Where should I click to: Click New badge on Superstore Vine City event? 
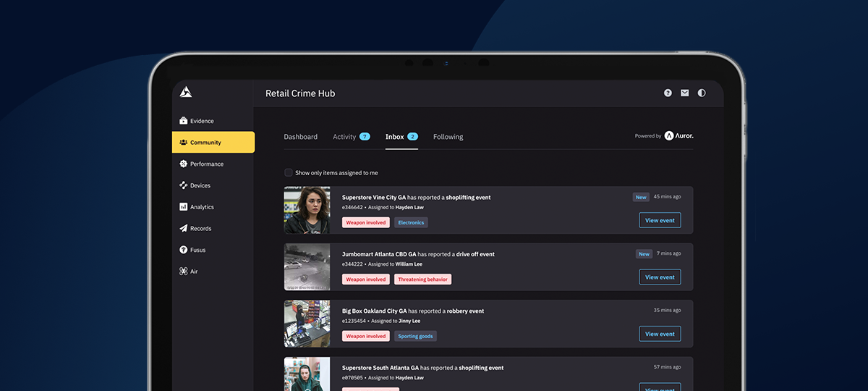pos(640,197)
